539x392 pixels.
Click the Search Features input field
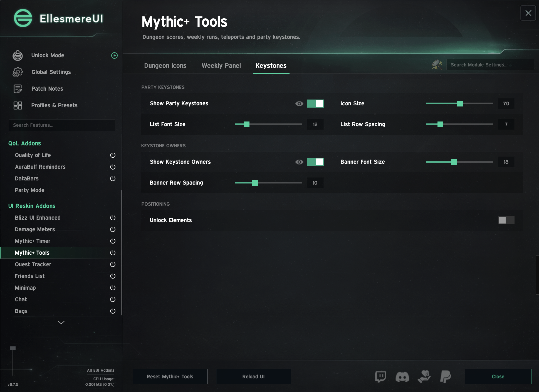[62, 125]
